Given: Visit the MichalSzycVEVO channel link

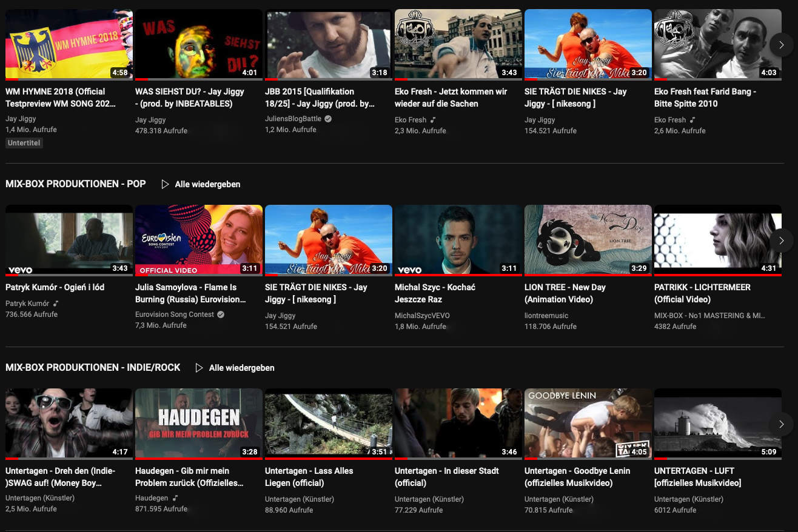Looking at the screenshot, I should pyautogui.click(x=422, y=315).
